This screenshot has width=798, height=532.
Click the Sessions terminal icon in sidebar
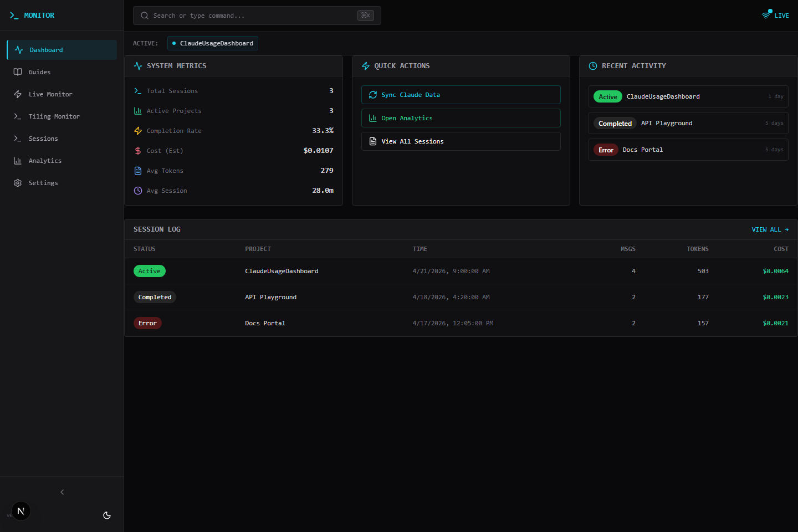pyautogui.click(x=18, y=139)
